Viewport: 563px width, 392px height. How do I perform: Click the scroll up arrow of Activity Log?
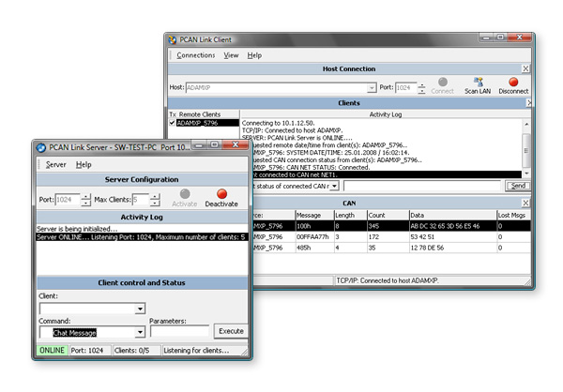coord(526,124)
